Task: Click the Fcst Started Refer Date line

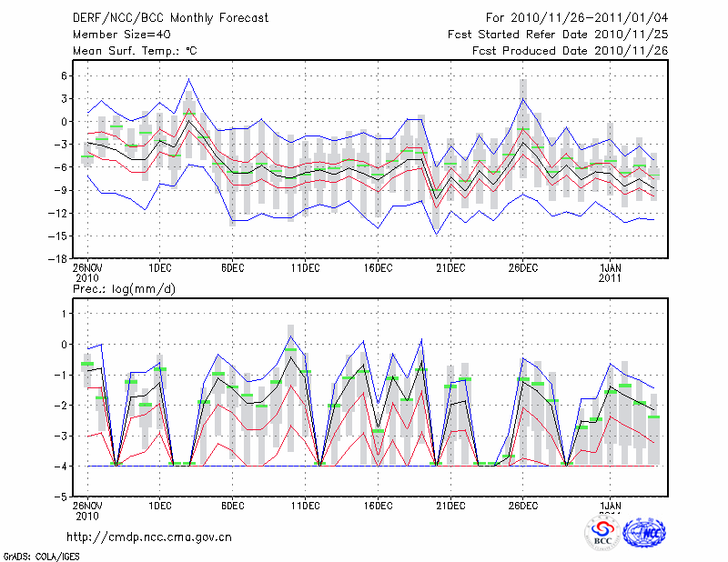Action: [558, 34]
